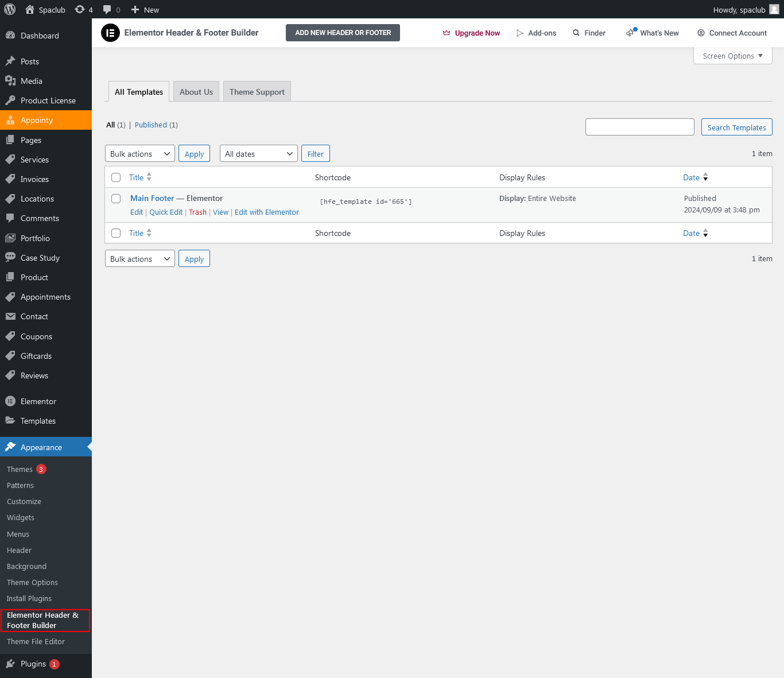Click Add New Header or Footer button
The width and height of the screenshot is (784, 678).
click(x=343, y=33)
